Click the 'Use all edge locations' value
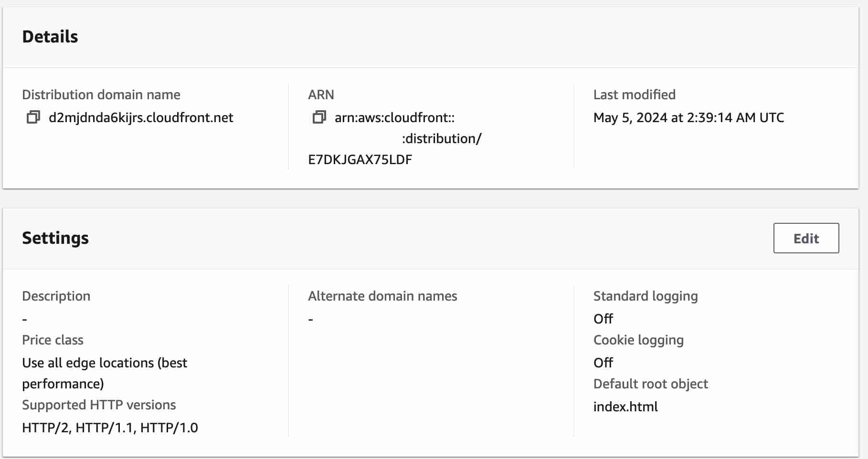Image resolution: width=868 pixels, height=459 pixels. (105, 363)
